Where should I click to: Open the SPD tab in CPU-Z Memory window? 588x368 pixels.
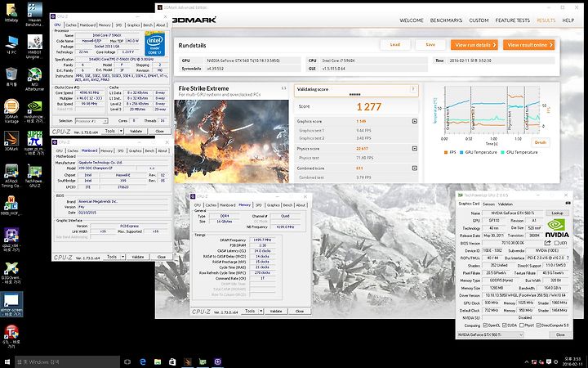(x=259, y=205)
